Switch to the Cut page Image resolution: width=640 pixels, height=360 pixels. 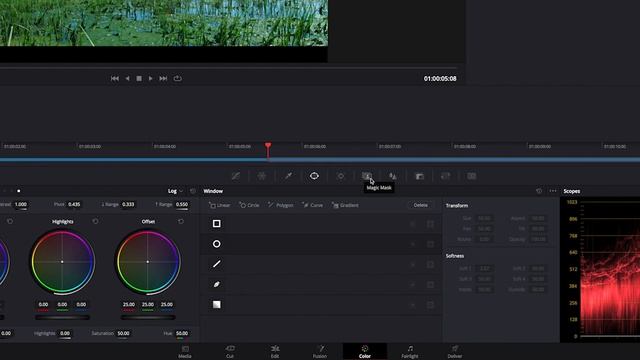(x=230, y=351)
